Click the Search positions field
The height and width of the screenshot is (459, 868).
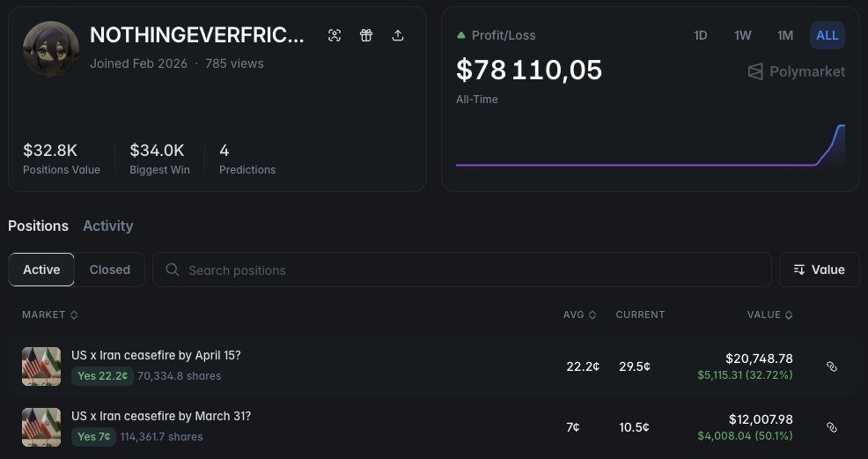point(461,270)
